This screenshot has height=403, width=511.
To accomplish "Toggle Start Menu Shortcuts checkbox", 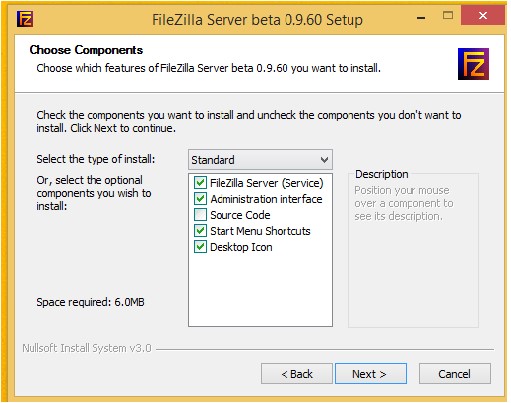I will coord(200,231).
